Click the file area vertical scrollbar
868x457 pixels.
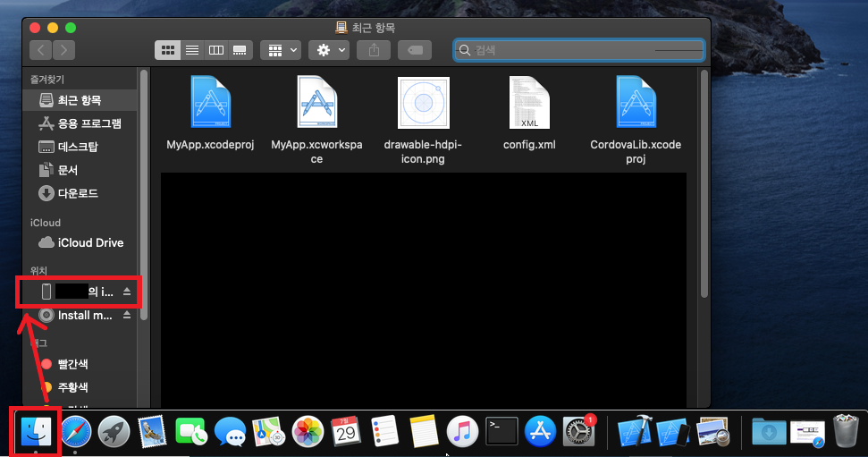point(704,184)
